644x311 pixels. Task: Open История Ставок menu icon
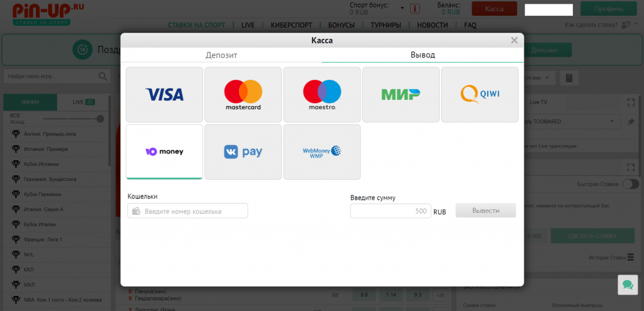point(631,257)
